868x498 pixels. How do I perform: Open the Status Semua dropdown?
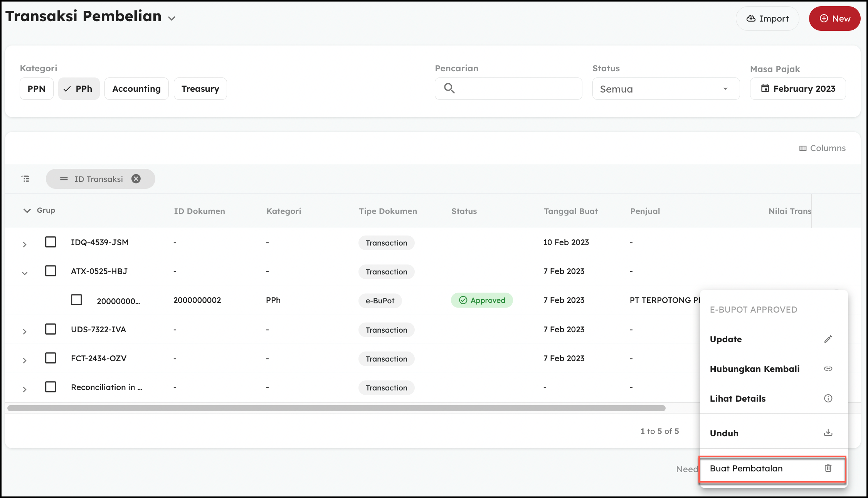(x=666, y=89)
